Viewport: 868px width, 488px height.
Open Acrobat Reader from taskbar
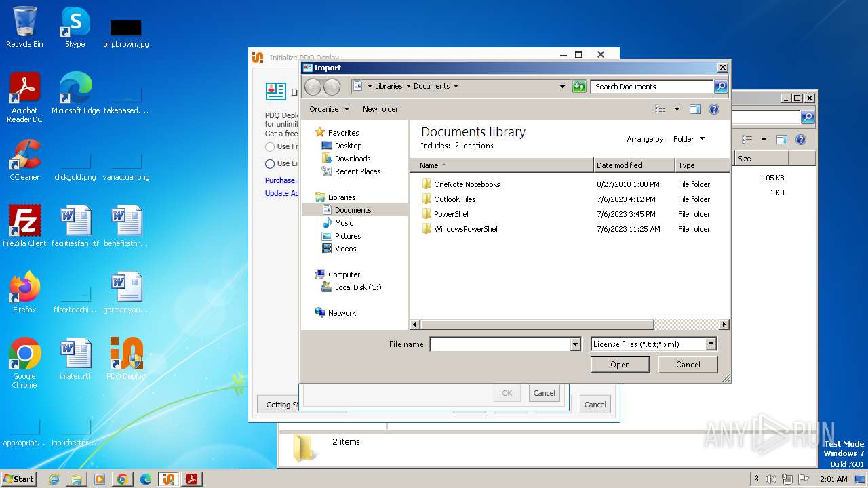pyautogui.click(x=192, y=479)
